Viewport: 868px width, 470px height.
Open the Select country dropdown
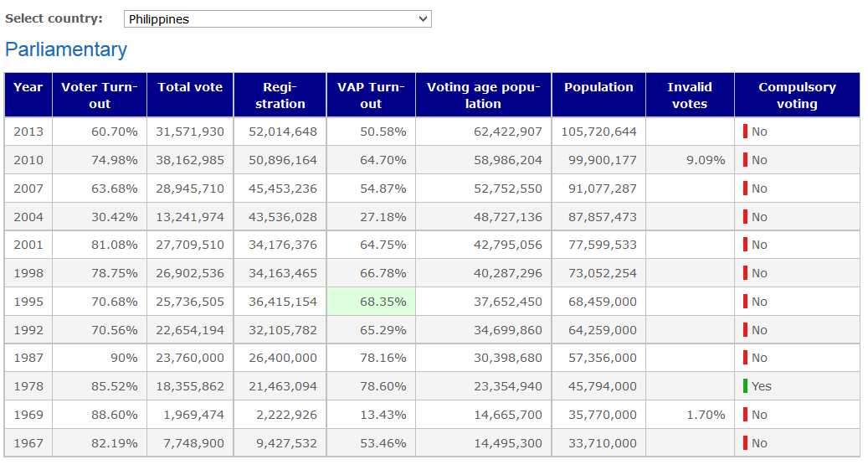[x=277, y=18]
